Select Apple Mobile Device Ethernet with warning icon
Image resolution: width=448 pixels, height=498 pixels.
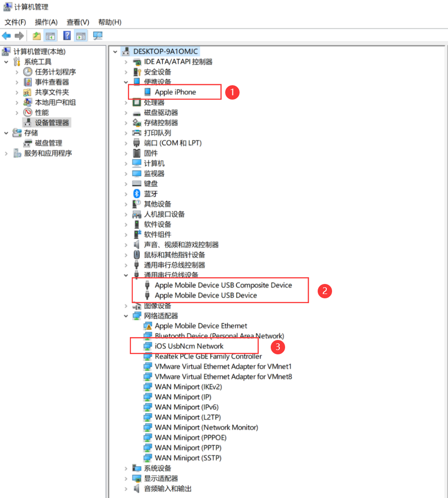201,326
